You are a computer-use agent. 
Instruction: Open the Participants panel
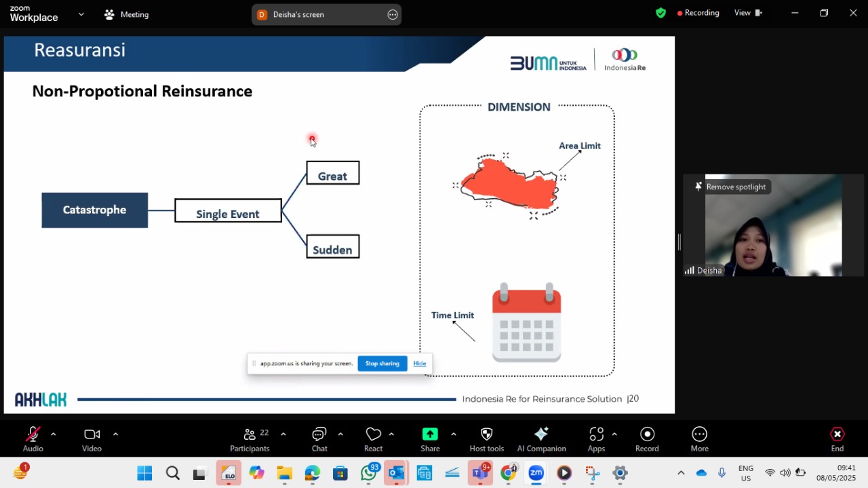click(x=250, y=439)
